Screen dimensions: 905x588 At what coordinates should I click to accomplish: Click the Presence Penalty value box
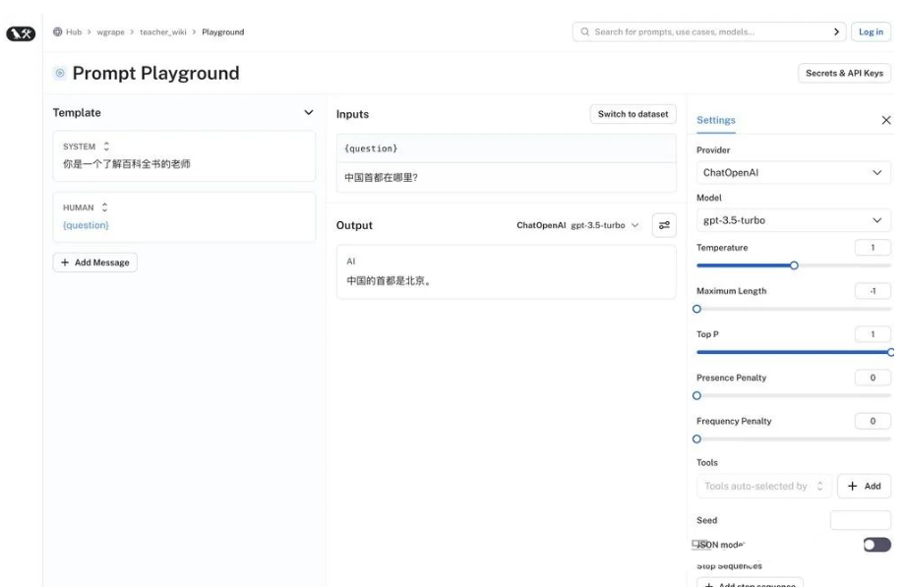click(873, 378)
